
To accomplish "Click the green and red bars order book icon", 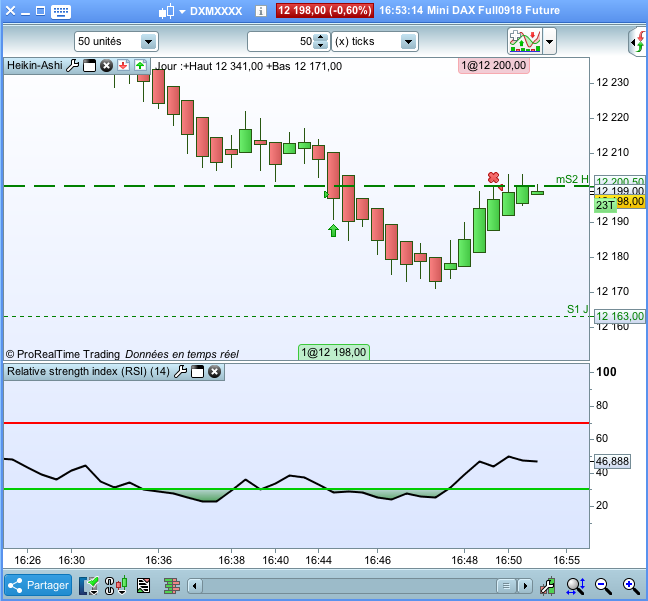I will click(x=172, y=586).
